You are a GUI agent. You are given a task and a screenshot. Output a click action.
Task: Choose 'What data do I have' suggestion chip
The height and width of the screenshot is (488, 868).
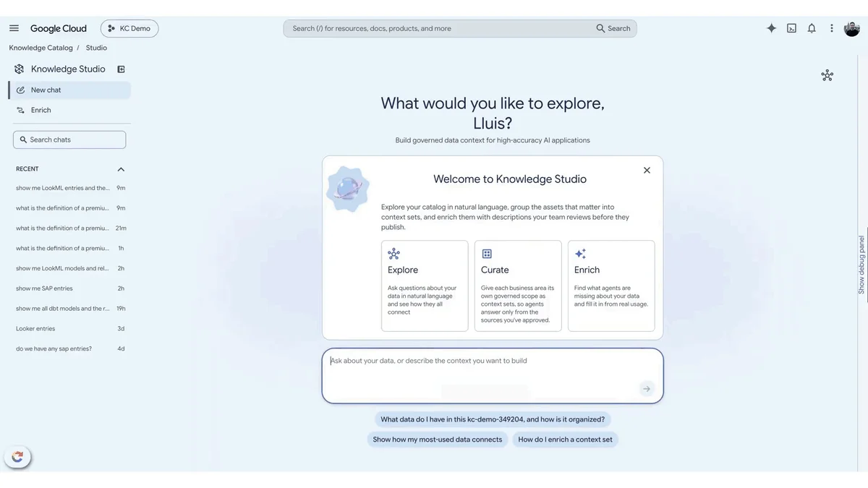tap(493, 419)
